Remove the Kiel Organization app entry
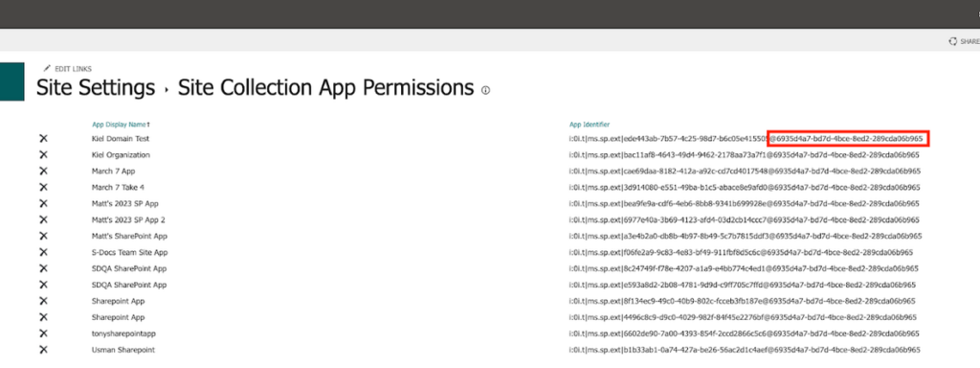The height and width of the screenshot is (368, 980). click(44, 154)
